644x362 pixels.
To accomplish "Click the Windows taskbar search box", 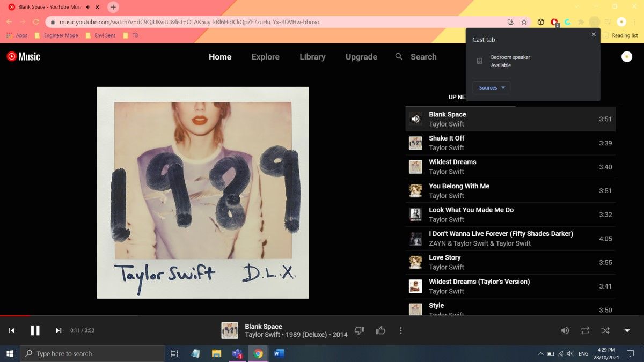I will pyautogui.click(x=92, y=353).
